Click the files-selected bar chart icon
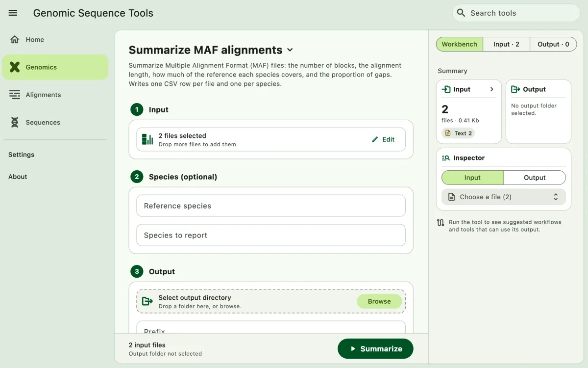 tap(147, 139)
